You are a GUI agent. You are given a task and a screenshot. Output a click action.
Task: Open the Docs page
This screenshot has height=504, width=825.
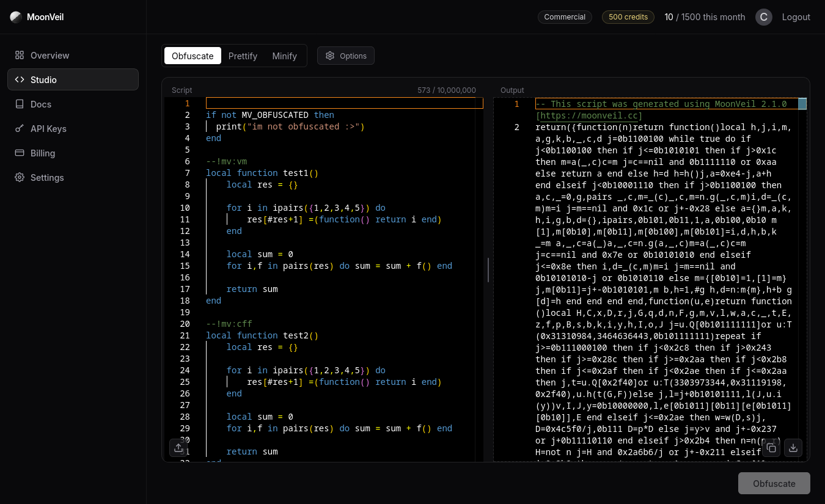73,104
